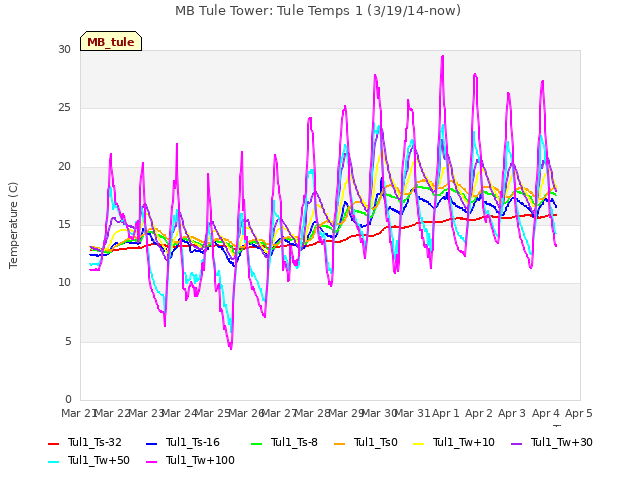Viewport: 640px width, 480px height.
Task: Select the red Tul1_Ts-32 legend swatch
Action: (53, 443)
